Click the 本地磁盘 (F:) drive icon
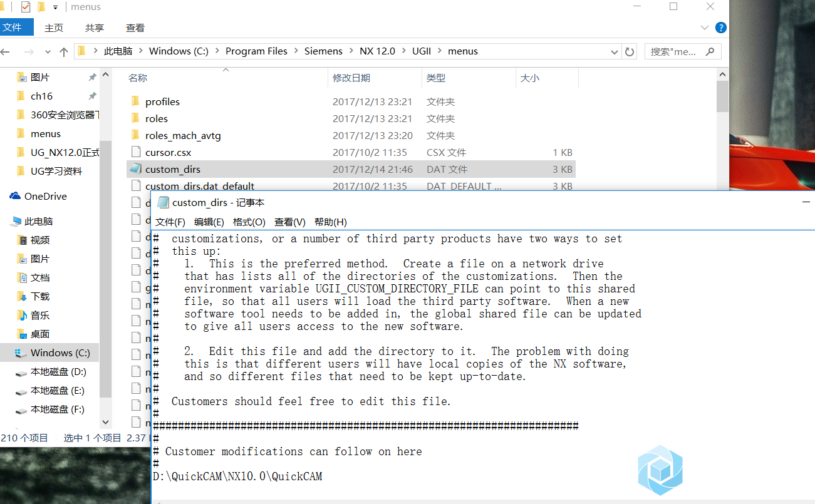 pyautogui.click(x=22, y=409)
